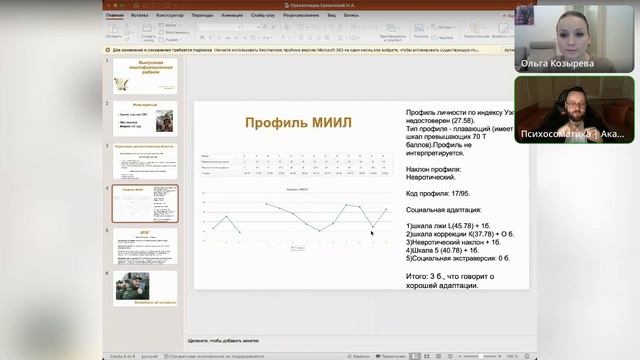Open the font name combo box
The width and height of the screenshot is (640, 360).
tap(220, 27)
